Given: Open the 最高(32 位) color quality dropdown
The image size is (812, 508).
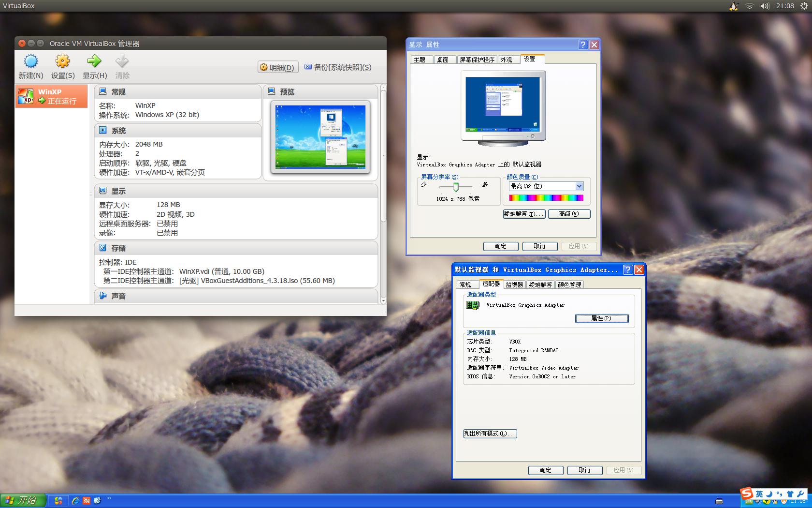Looking at the screenshot, I should tap(579, 186).
